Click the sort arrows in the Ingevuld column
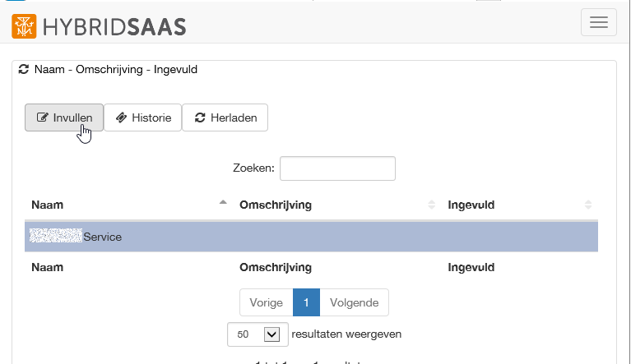 point(587,205)
